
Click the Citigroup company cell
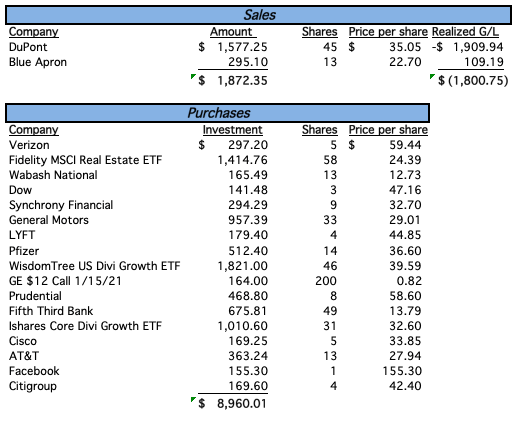33,386
